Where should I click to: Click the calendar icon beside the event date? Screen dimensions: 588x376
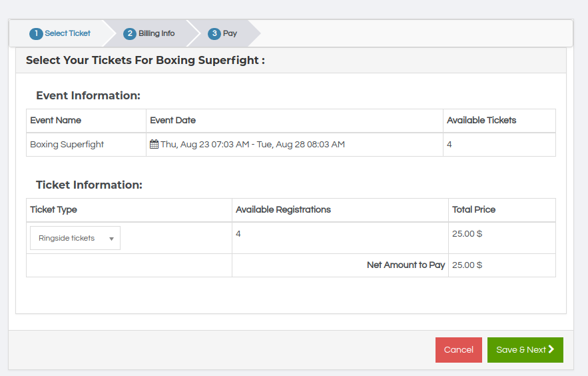point(154,144)
